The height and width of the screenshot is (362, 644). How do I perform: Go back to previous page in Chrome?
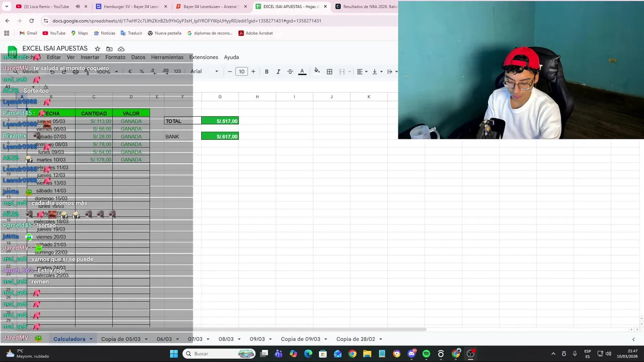point(7,21)
